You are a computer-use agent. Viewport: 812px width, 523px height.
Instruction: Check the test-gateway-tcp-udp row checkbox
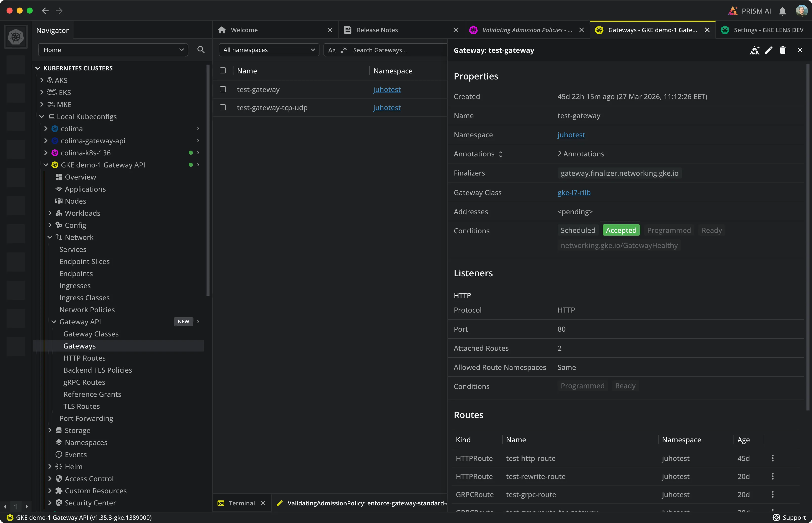coord(223,107)
